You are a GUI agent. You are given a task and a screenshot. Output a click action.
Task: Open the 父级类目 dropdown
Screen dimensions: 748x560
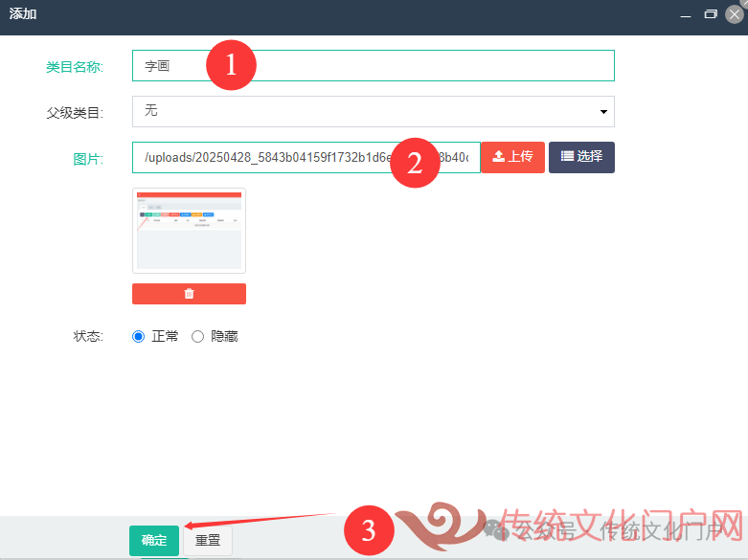pos(374,112)
